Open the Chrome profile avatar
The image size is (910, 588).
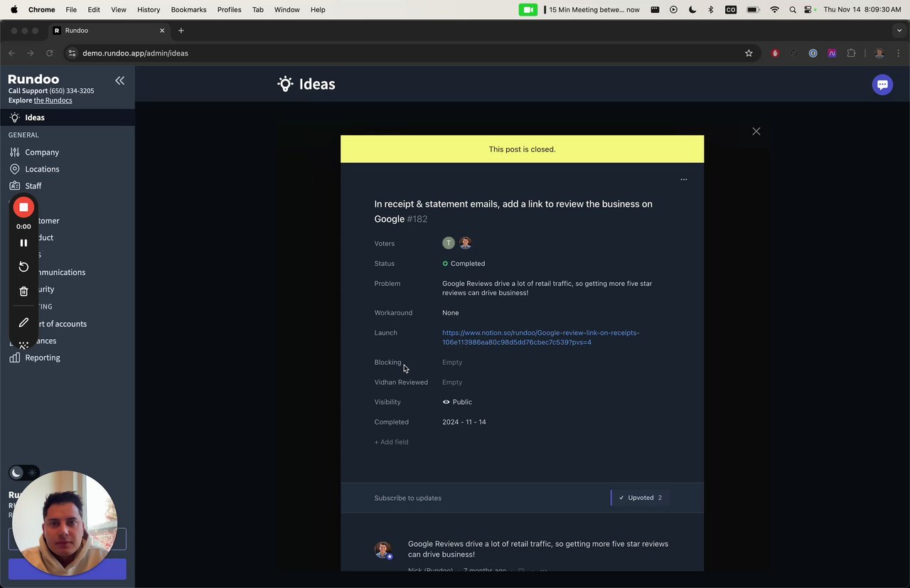(x=879, y=53)
